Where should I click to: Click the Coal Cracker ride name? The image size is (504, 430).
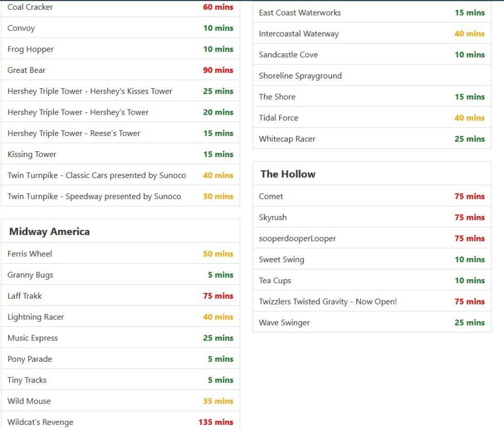(x=30, y=7)
